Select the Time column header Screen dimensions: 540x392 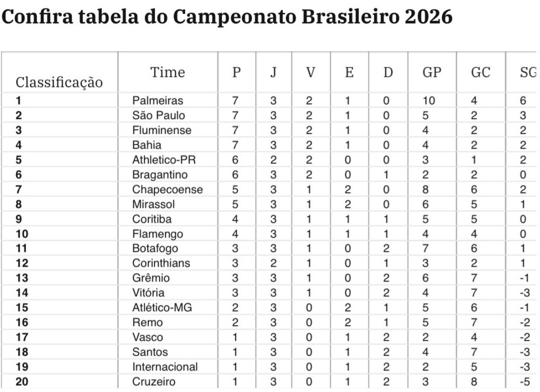(x=168, y=72)
